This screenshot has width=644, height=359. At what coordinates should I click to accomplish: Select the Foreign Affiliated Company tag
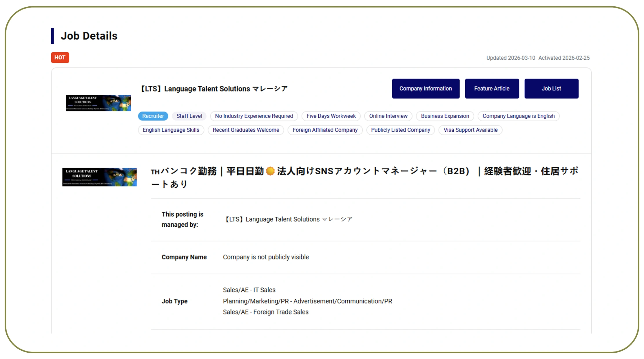pyautogui.click(x=325, y=130)
